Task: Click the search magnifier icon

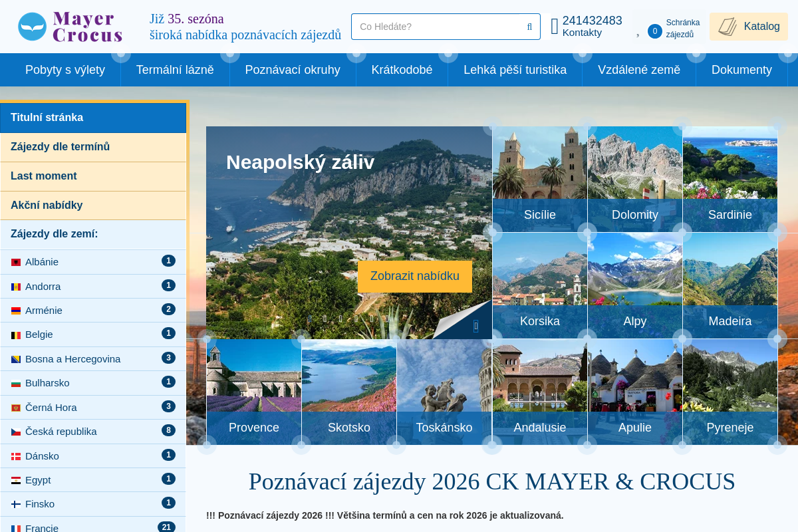Action: 529,27
